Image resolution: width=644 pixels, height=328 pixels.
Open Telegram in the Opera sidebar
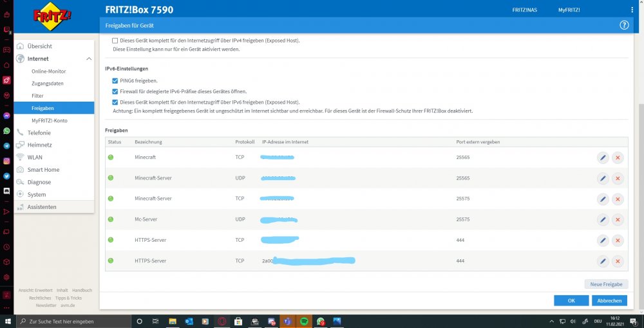pyautogui.click(x=6, y=145)
